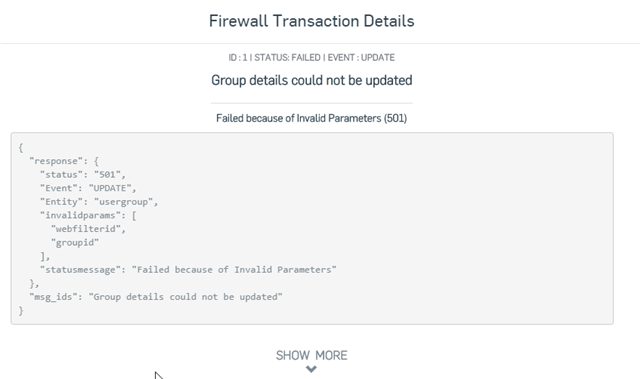Click the "Event": "UPDATE" JSON line

pos(88,188)
